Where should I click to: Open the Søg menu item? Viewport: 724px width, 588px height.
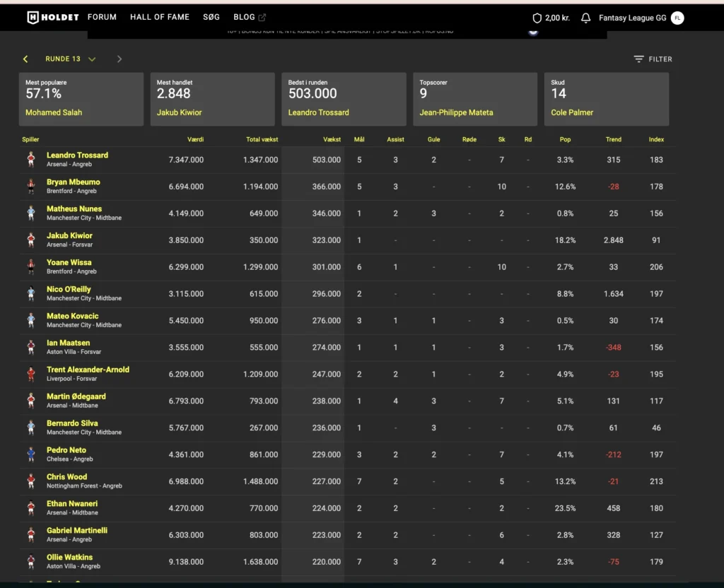point(211,17)
